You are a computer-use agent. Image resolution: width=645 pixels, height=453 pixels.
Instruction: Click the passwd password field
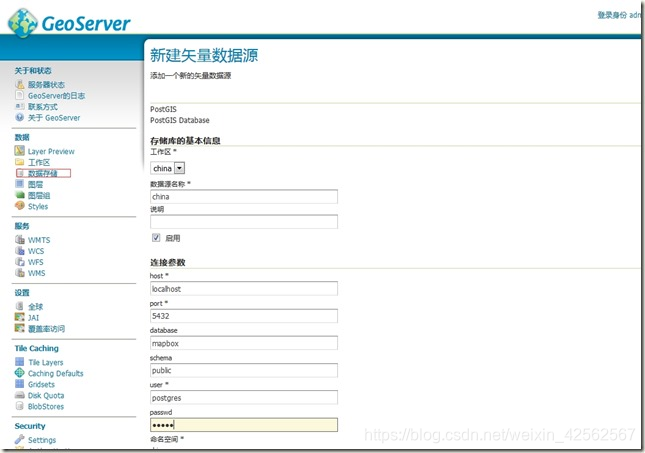[x=244, y=425]
